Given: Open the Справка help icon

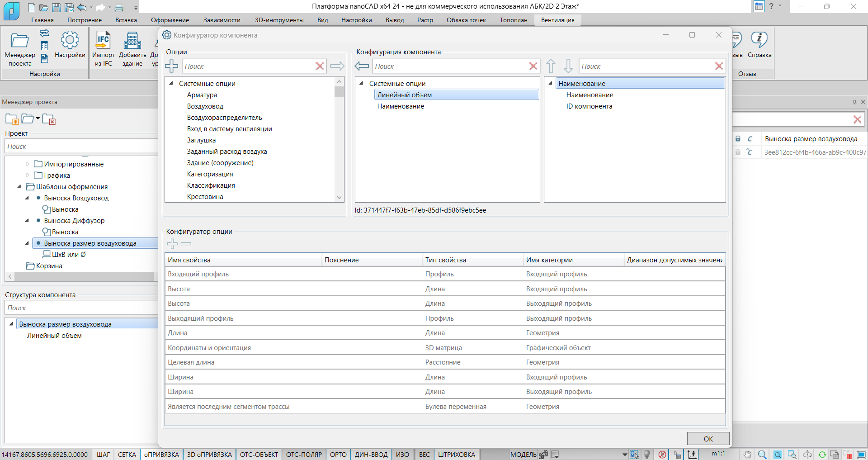Looking at the screenshot, I should (x=759, y=41).
